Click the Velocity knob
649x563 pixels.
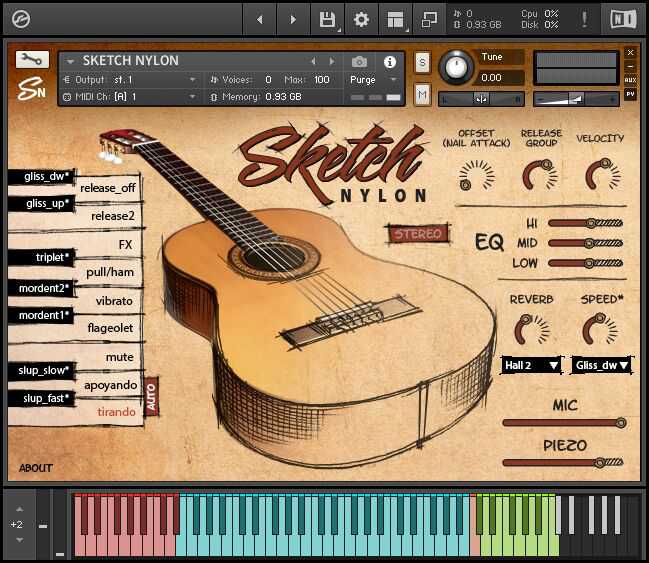click(x=603, y=174)
